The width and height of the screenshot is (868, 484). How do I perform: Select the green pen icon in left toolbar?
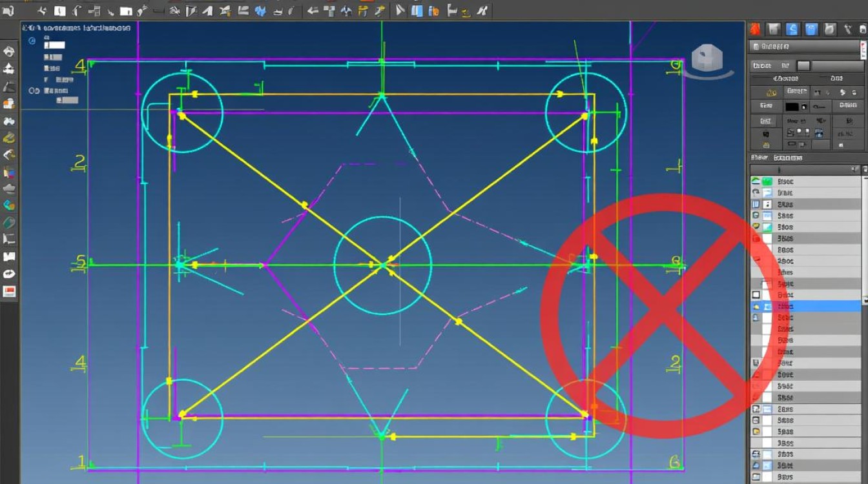(9, 223)
